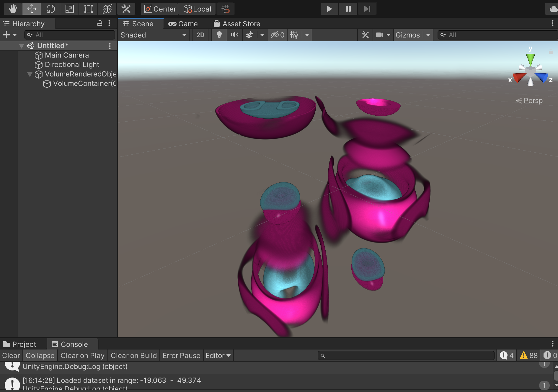The height and width of the screenshot is (392, 558).
Task: Open the grid settings dropdown arrow
Action: pos(307,35)
